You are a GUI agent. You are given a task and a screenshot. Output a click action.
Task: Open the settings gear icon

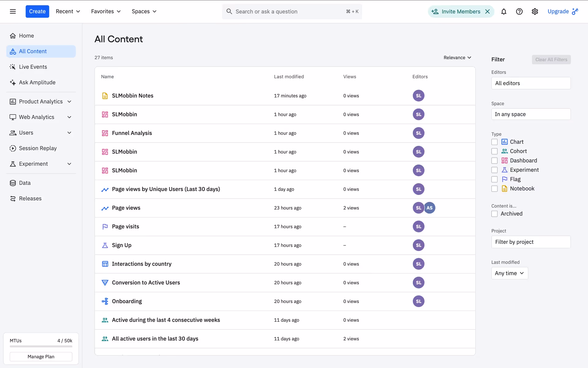click(535, 12)
